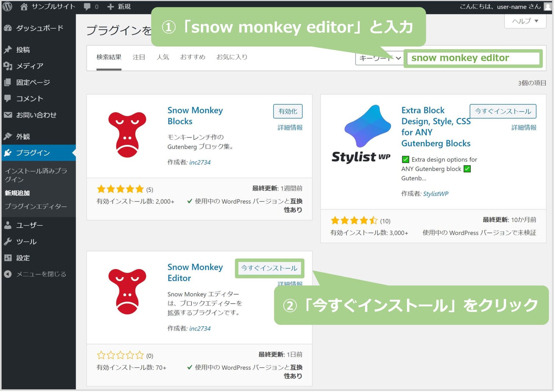Screen dimensions: 555x392
Task: Open the user avatar at top right
Action: tap(548, 6)
